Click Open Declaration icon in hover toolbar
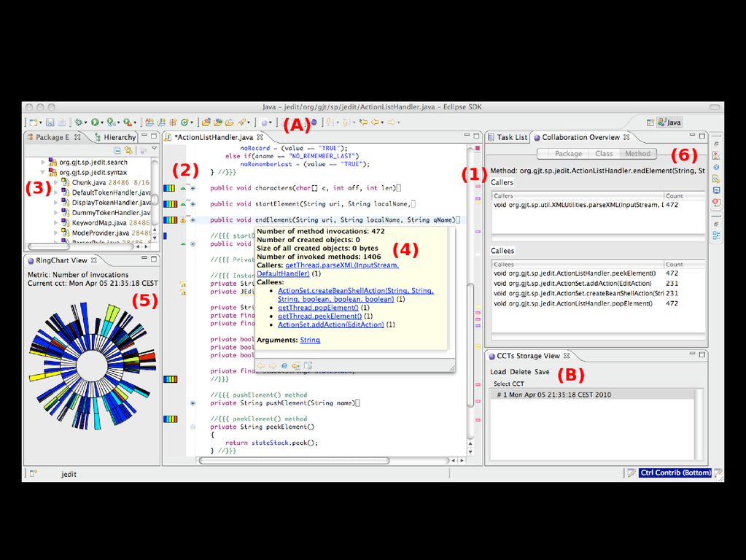Image resolution: width=746 pixels, height=560 pixels. pyautogui.click(x=296, y=366)
